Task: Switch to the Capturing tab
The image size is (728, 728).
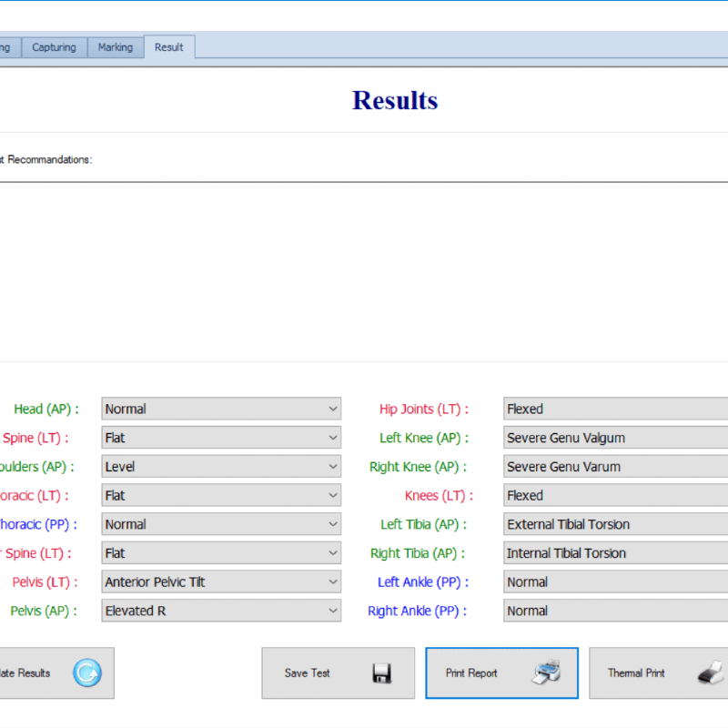Action: pyautogui.click(x=54, y=47)
